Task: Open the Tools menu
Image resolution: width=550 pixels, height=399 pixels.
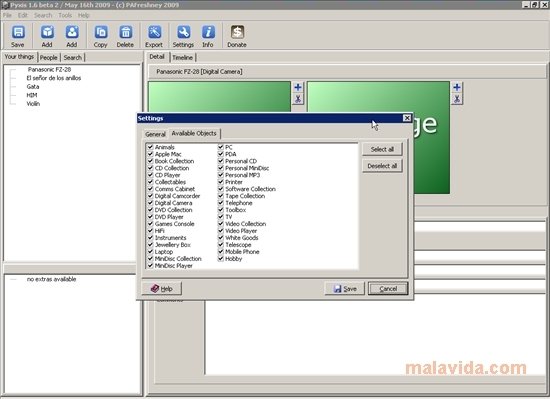Action: (65, 15)
